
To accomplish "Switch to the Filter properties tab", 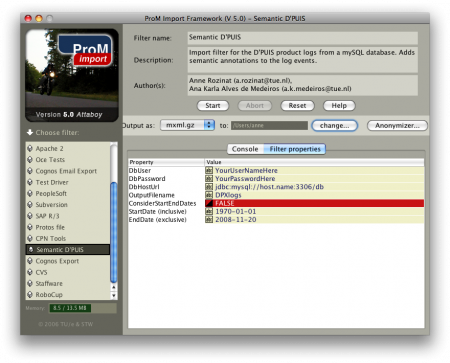I will coord(295,149).
